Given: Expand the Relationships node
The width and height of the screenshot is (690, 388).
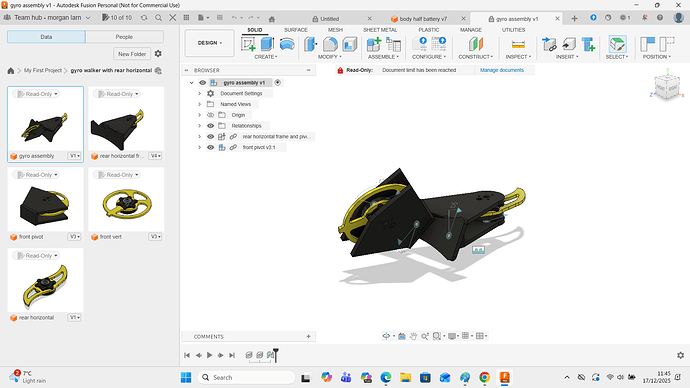Looking at the screenshot, I should 199,126.
